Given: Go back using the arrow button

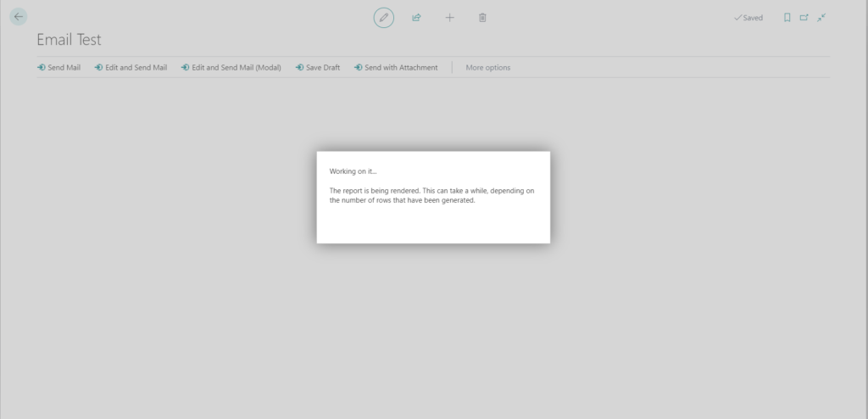Looking at the screenshot, I should pos(19,17).
